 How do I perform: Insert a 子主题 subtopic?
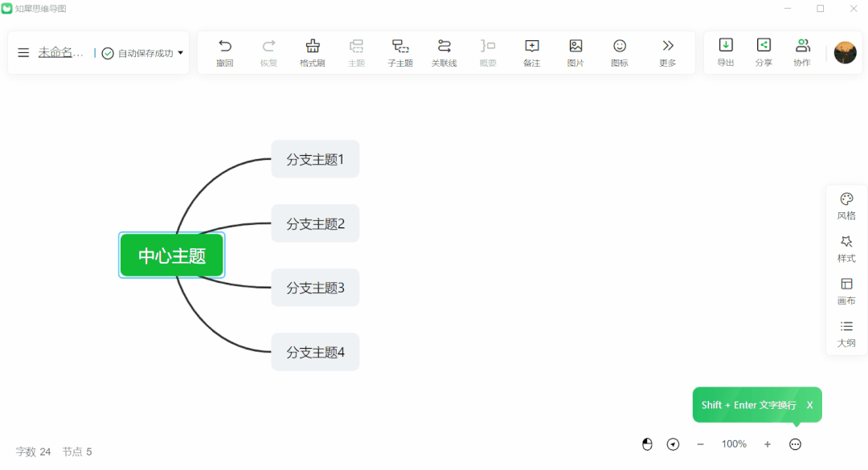point(400,52)
